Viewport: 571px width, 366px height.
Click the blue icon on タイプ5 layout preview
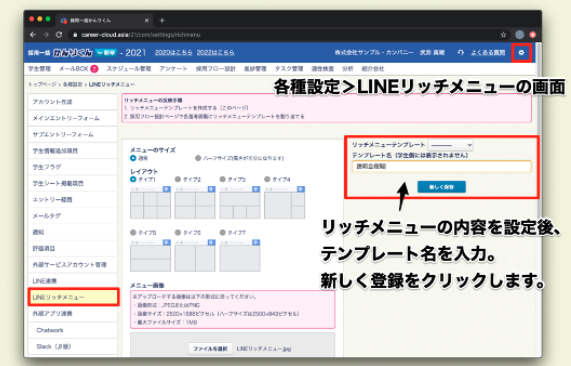166,242
